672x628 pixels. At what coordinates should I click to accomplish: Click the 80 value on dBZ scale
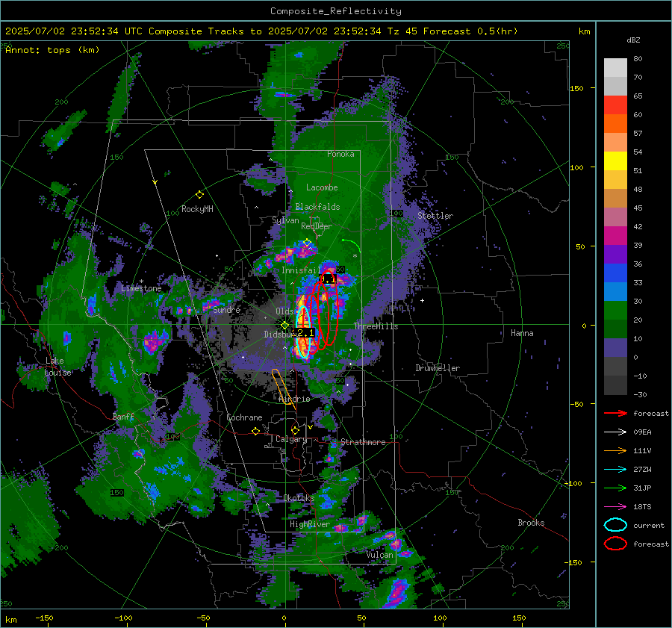coord(638,59)
